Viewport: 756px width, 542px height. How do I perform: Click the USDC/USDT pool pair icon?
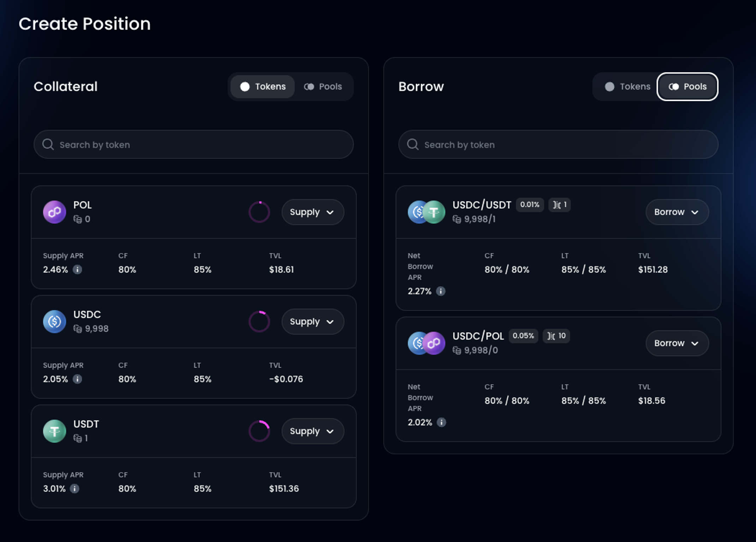click(426, 212)
